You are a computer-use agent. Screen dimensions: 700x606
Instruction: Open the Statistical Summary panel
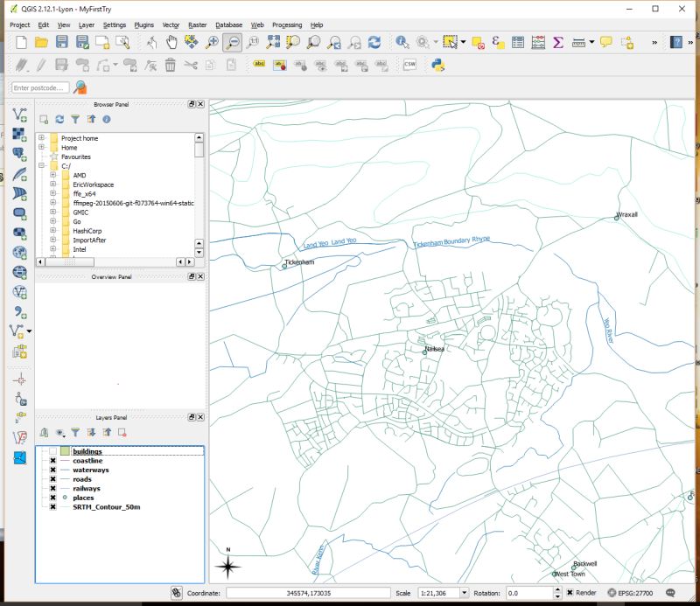556,40
